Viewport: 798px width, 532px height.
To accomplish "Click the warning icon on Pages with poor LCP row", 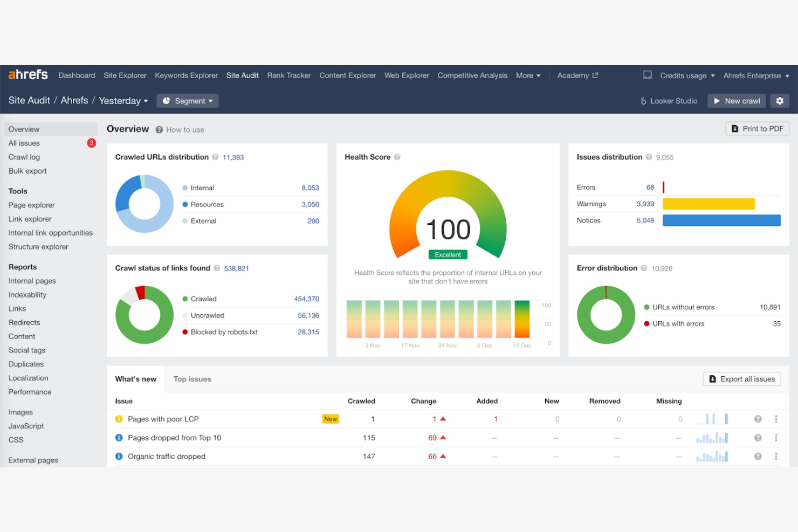I will pyautogui.click(x=119, y=419).
